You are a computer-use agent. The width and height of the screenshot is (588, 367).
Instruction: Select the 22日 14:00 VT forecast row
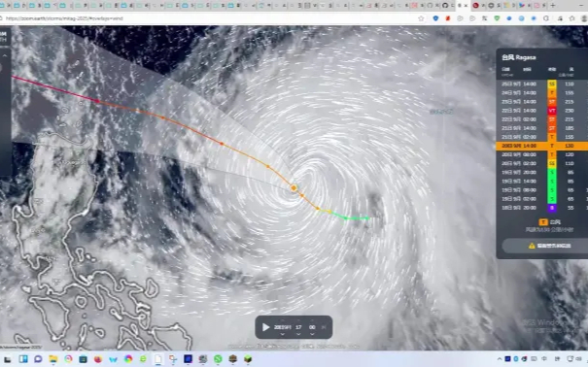point(542,111)
